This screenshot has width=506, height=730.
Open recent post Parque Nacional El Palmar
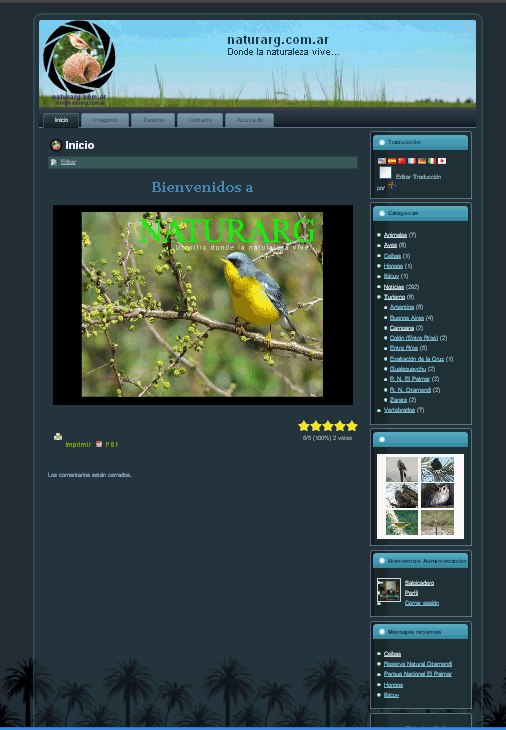(418, 674)
